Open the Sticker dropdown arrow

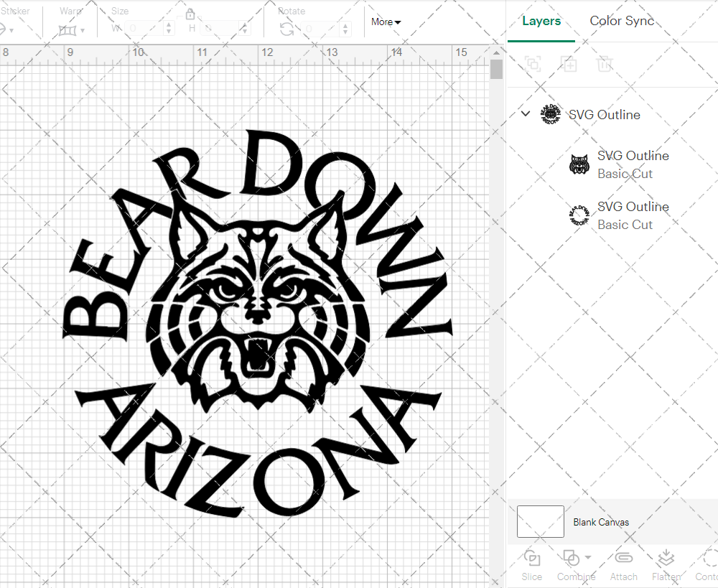[11, 31]
